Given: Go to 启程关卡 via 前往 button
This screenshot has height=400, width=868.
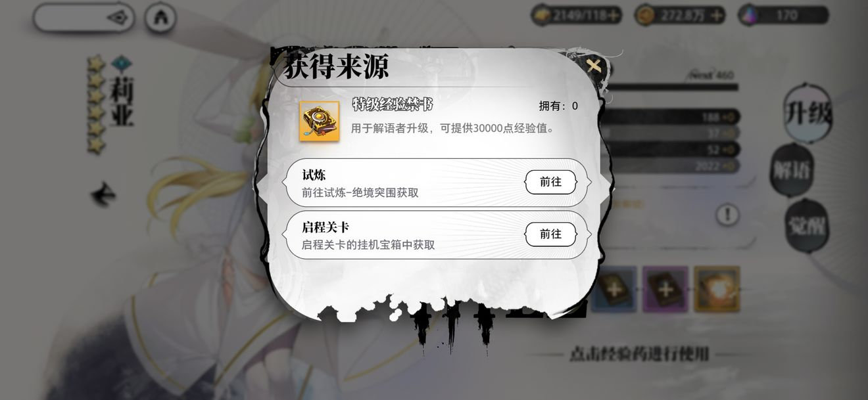Looking at the screenshot, I should tap(550, 234).
